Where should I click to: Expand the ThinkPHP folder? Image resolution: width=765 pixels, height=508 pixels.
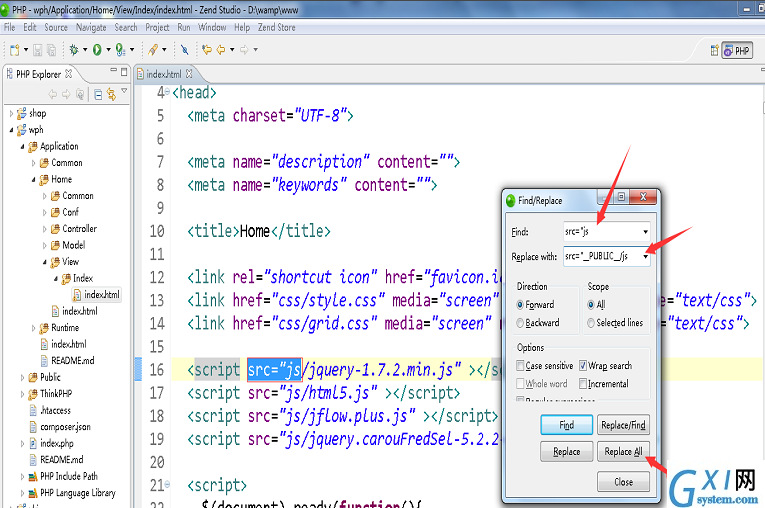(x=22, y=394)
